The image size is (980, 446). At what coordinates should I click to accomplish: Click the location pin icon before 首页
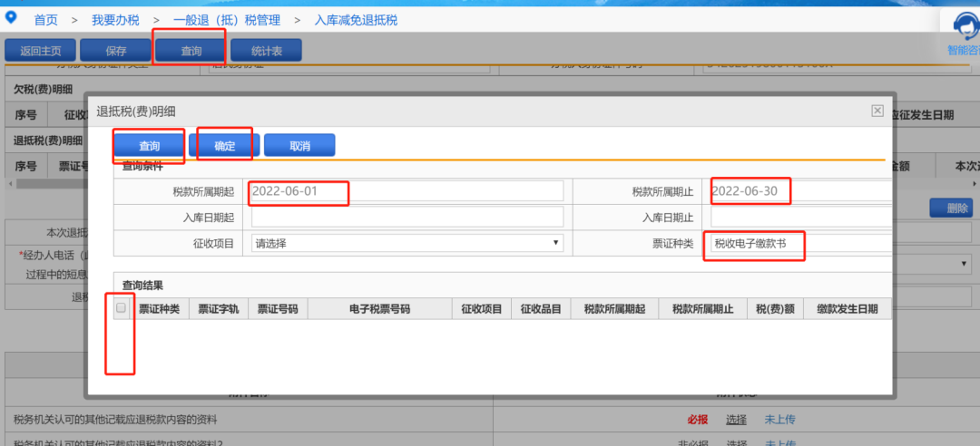[x=11, y=17]
